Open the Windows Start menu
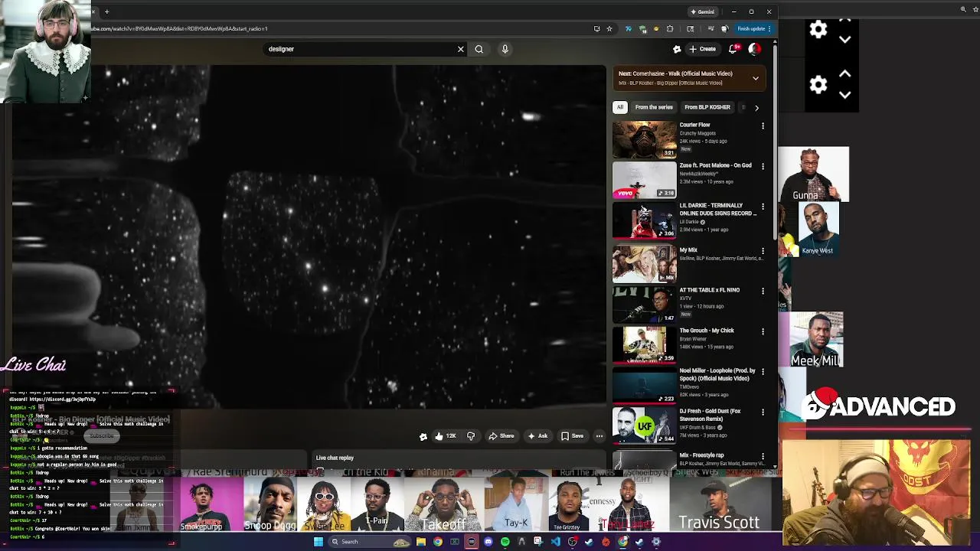This screenshot has height=551, width=980. point(318,542)
